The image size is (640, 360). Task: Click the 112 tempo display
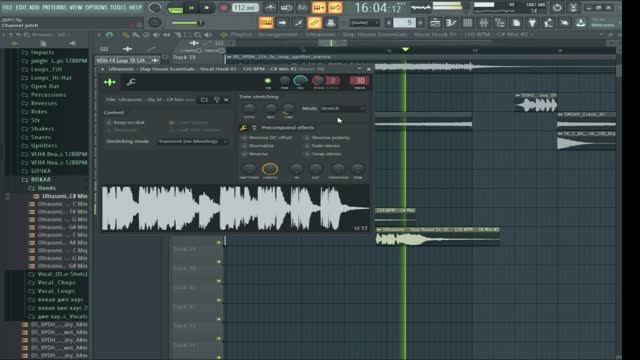pos(244,8)
